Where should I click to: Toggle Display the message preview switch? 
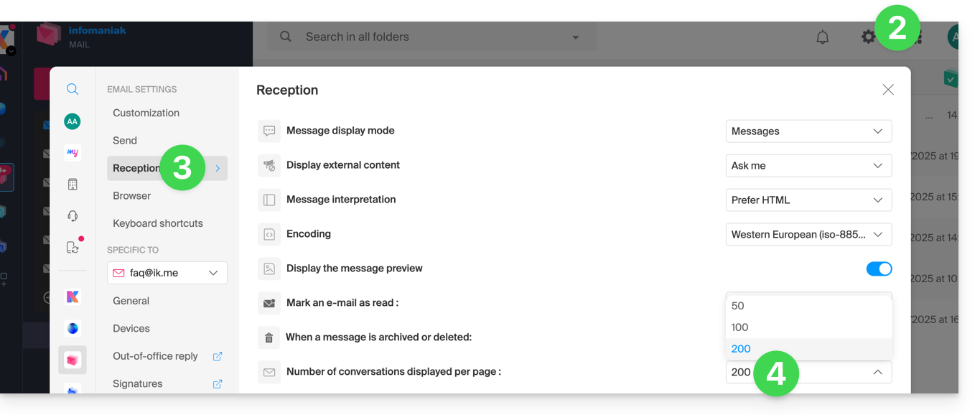(879, 269)
